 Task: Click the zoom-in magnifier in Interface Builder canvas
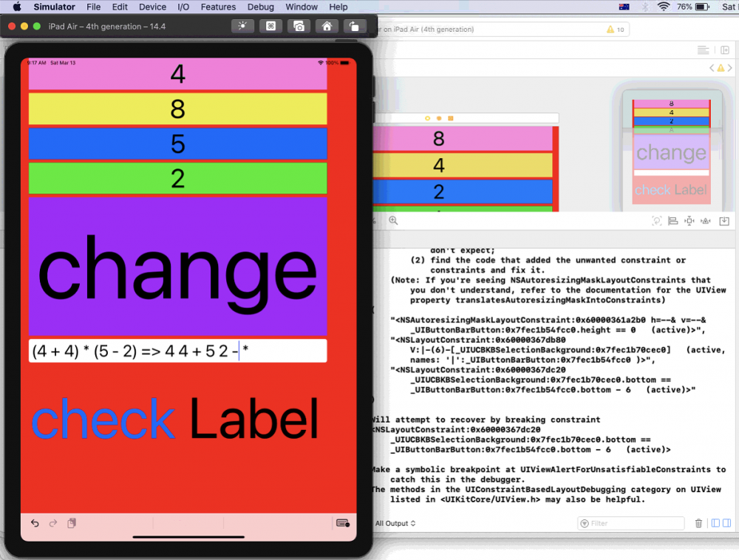pyautogui.click(x=393, y=220)
